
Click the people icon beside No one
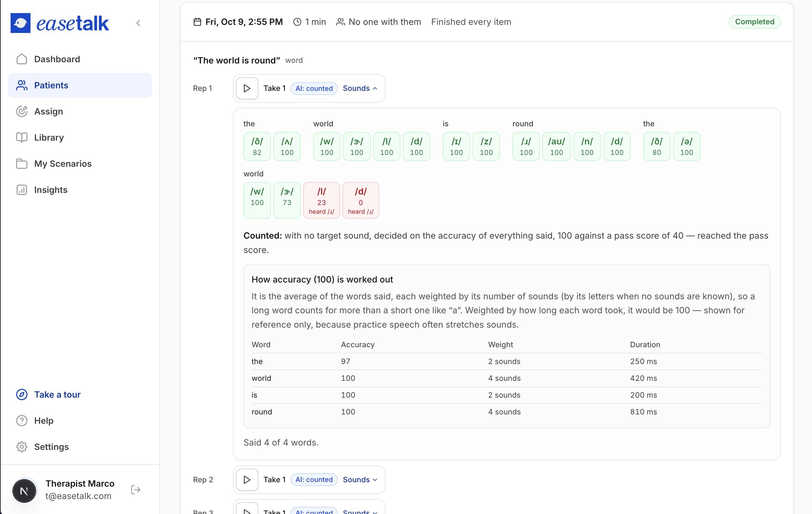tap(341, 22)
